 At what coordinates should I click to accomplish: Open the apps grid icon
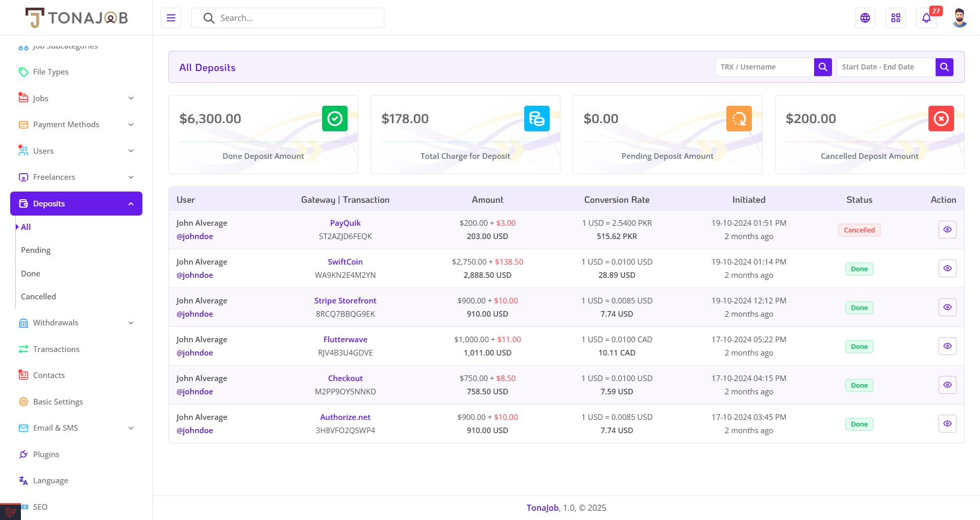(x=896, y=18)
